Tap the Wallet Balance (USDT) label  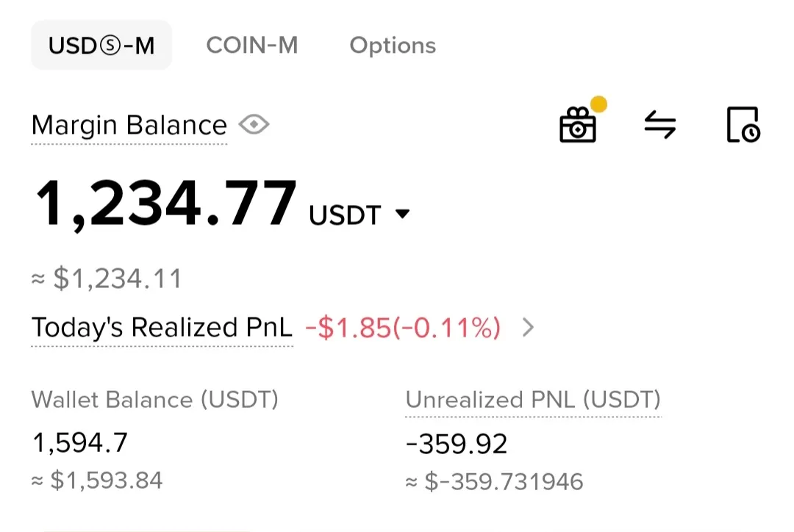pos(155,400)
